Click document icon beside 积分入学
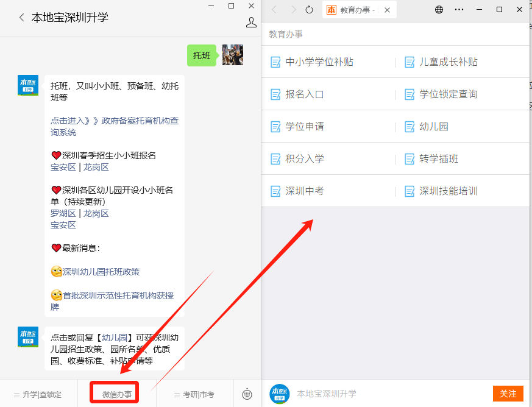Viewport: 532px width, 407px height. click(x=275, y=159)
